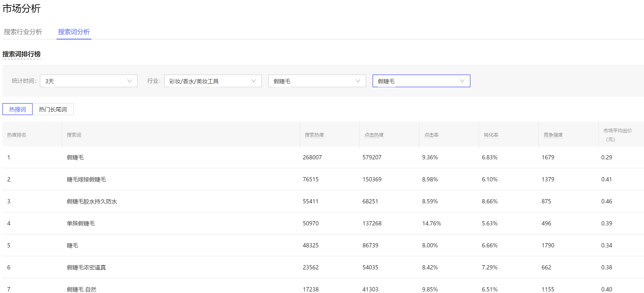Click click heat value 579207

pos(372,158)
